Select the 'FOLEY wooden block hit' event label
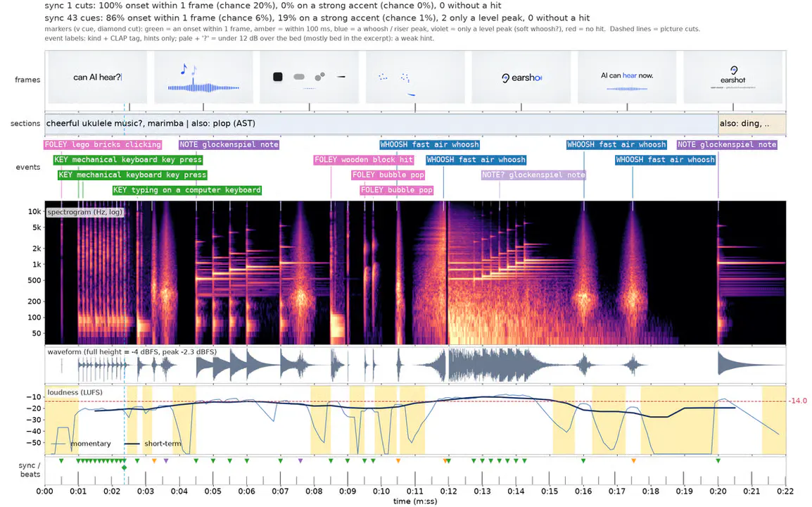This screenshot has height=507, width=812. (x=364, y=160)
